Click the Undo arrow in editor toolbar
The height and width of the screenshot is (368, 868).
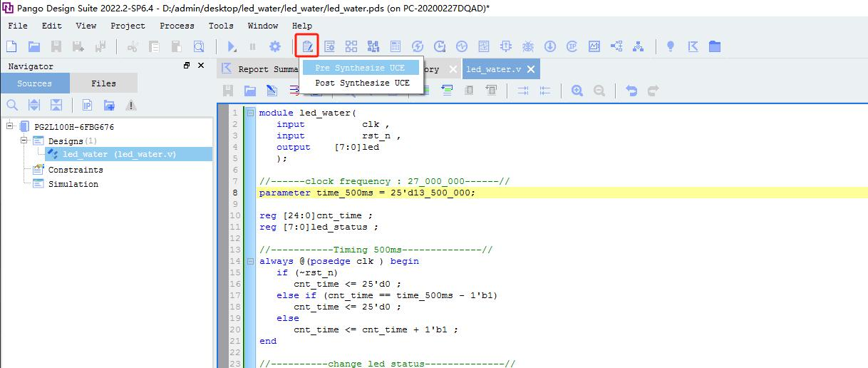[x=631, y=91]
